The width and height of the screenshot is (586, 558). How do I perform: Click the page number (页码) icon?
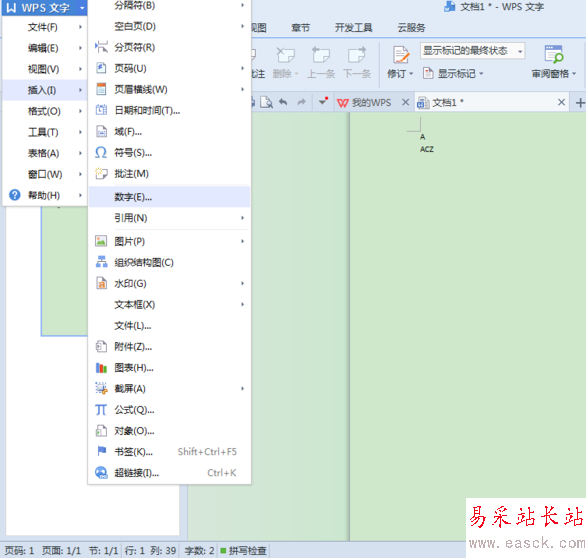(x=101, y=68)
